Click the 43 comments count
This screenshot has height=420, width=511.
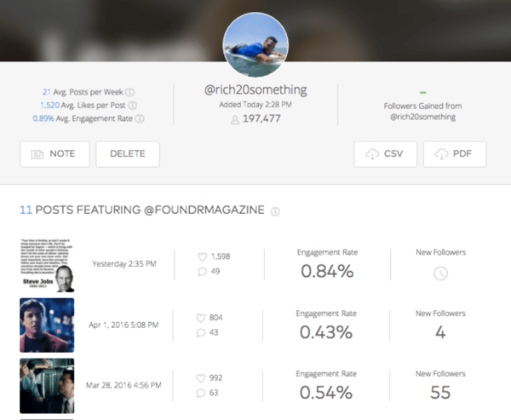click(214, 332)
